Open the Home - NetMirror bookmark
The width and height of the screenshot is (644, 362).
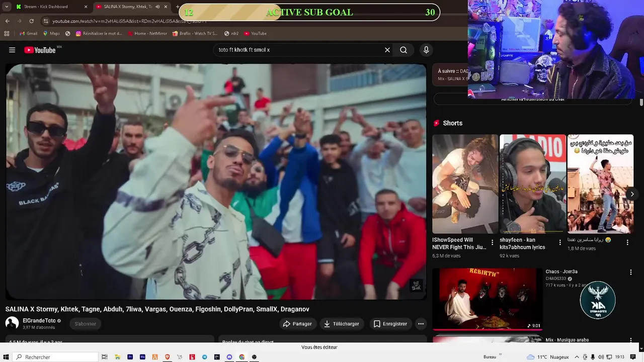click(147, 34)
